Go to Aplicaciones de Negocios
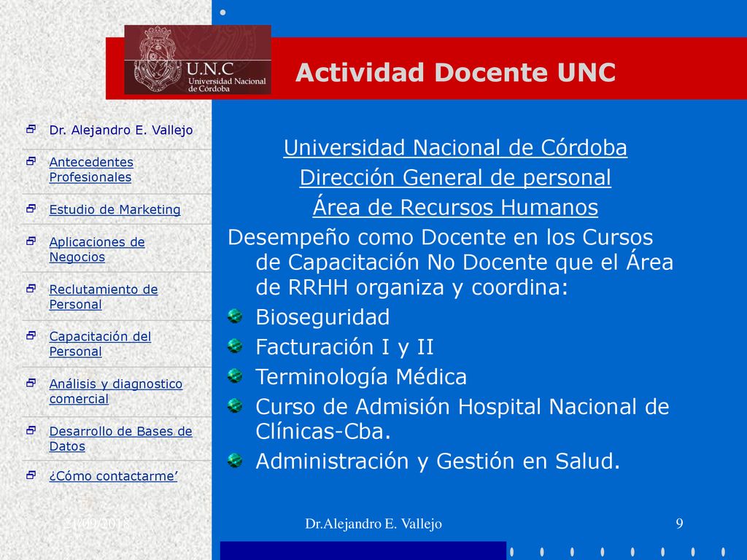Viewport: 747px width, 560px height. pos(97,249)
